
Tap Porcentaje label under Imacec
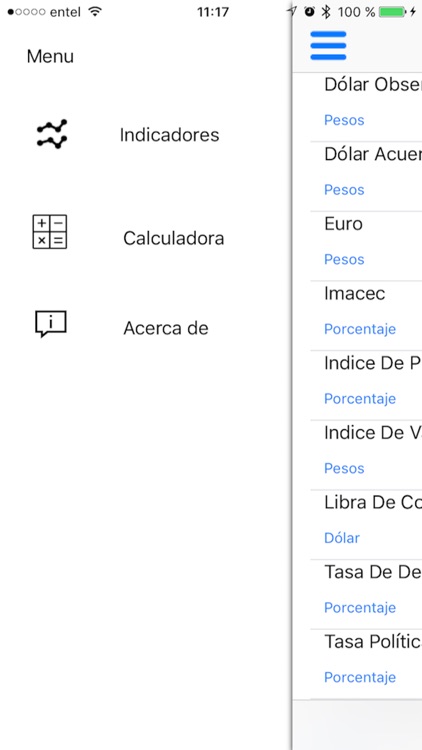pyautogui.click(x=360, y=329)
